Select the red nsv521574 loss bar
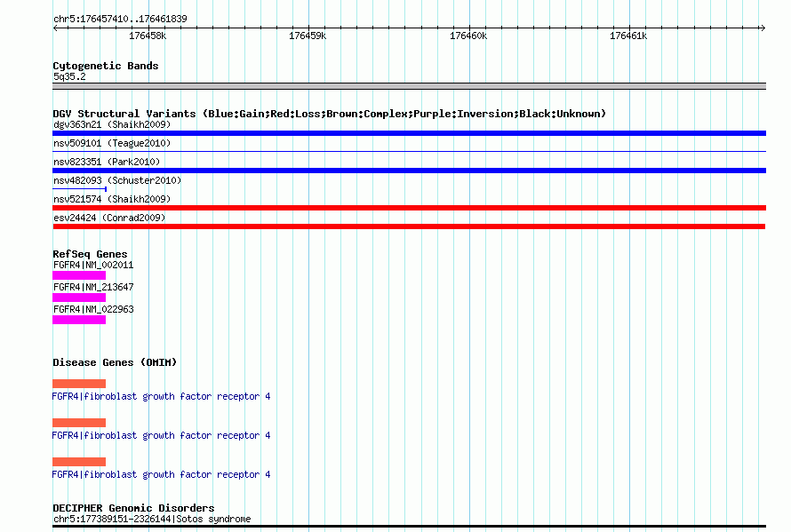Viewport: 791px width, 532px height. coord(409,208)
